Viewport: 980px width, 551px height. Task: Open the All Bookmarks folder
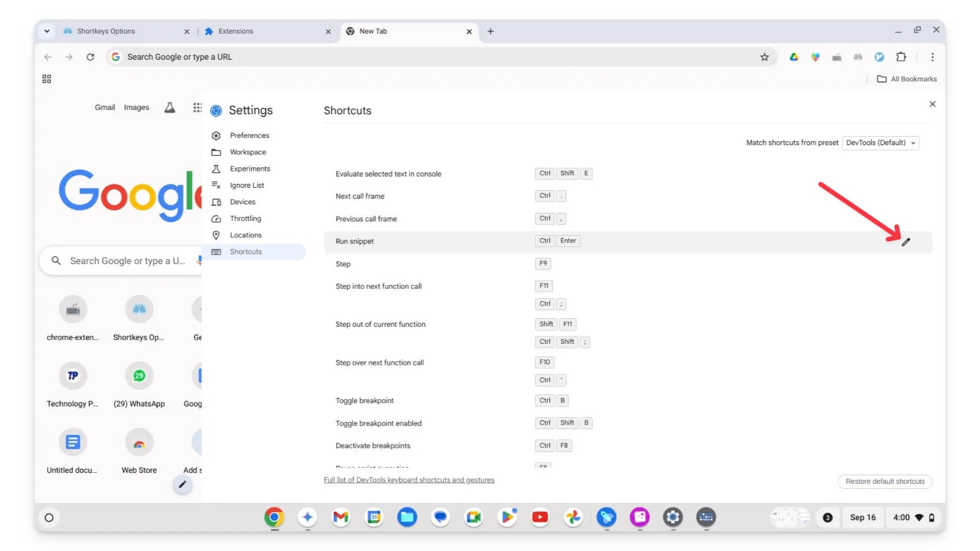coord(907,79)
